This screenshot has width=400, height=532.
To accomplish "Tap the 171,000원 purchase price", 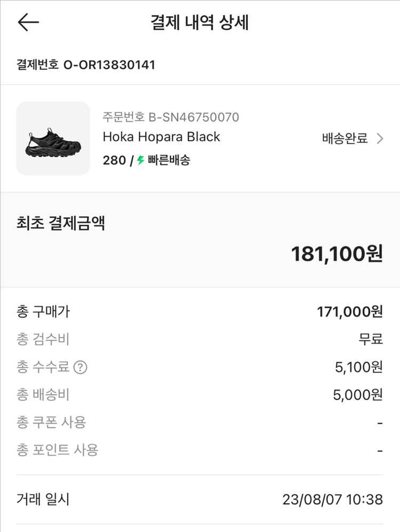I will pos(350,312).
